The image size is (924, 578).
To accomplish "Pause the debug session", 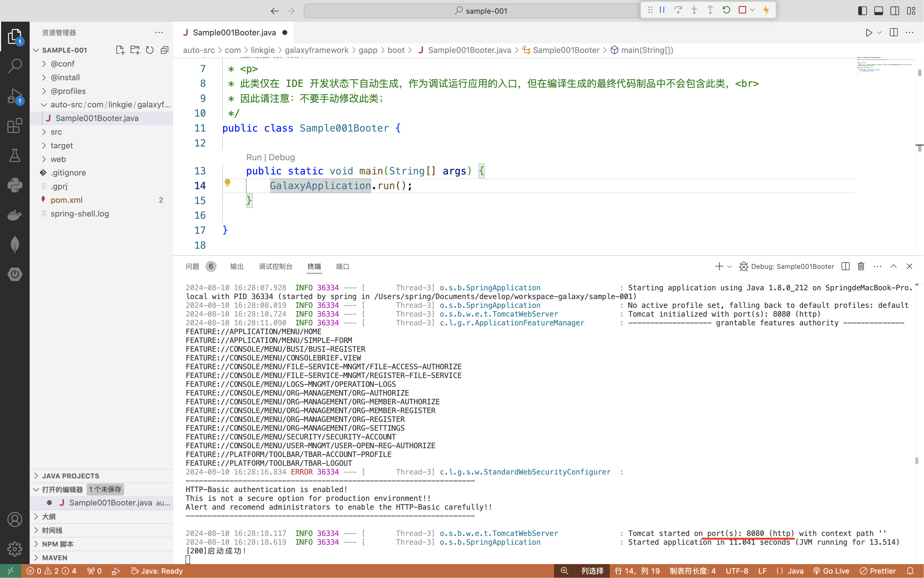I will tap(662, 10).
